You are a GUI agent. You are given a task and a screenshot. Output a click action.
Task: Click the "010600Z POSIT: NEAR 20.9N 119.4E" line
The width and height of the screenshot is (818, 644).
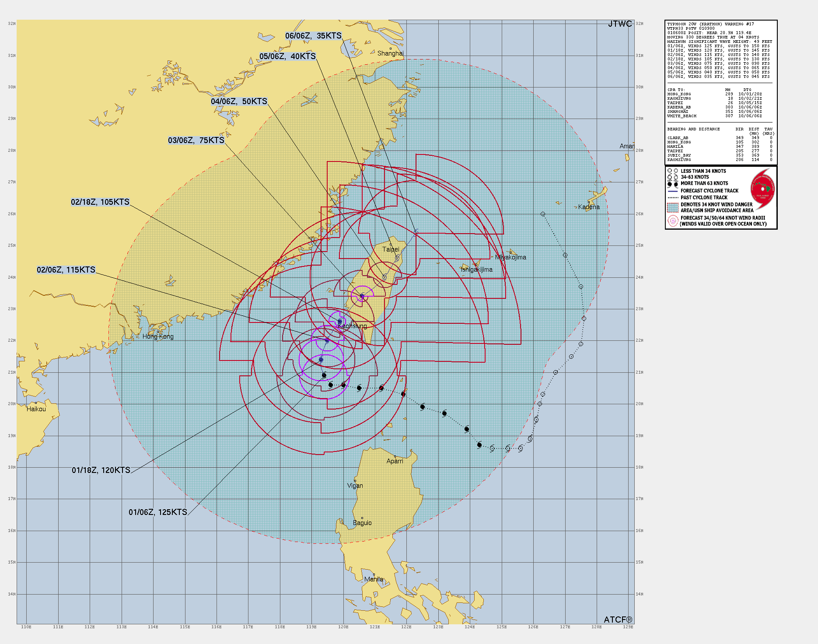click(709, 33)
